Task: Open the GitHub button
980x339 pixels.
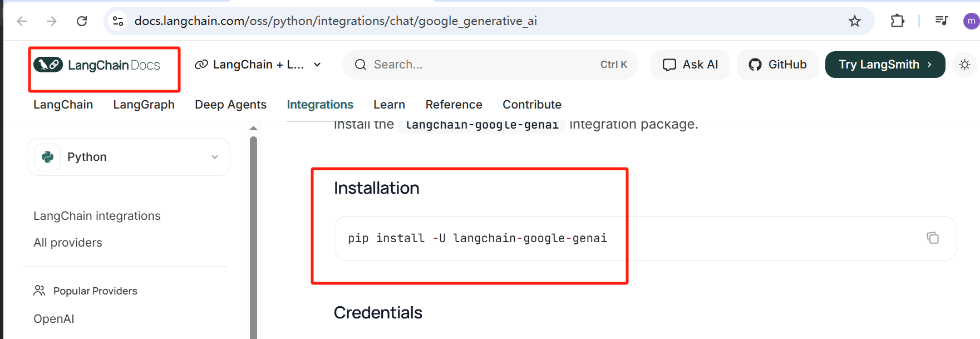Action: [x=777, y=65]
